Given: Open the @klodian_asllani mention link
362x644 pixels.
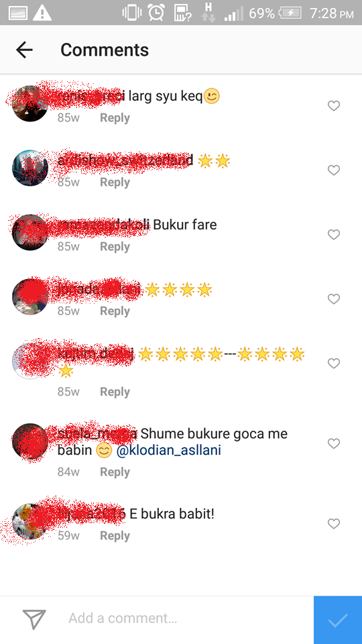Looking at the screenshot, I should (x=169, y=451).
